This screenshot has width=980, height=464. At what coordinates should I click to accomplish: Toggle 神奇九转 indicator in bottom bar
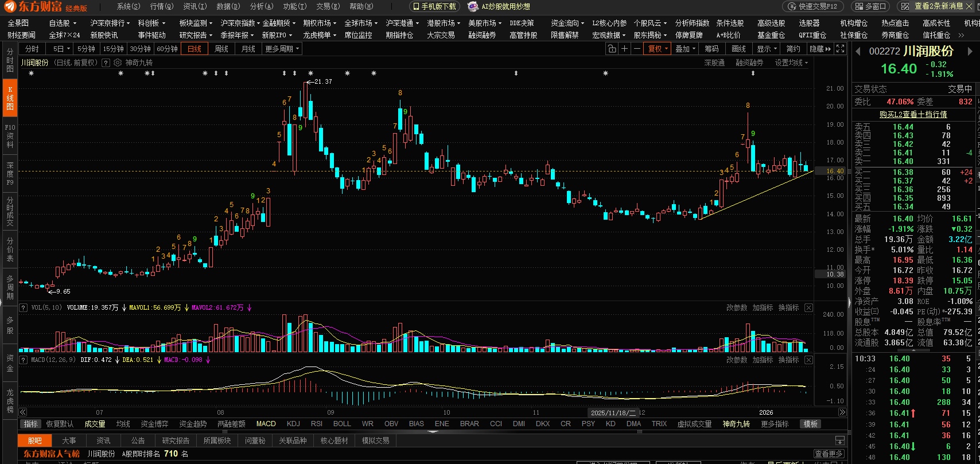click(x=736, y=424)
